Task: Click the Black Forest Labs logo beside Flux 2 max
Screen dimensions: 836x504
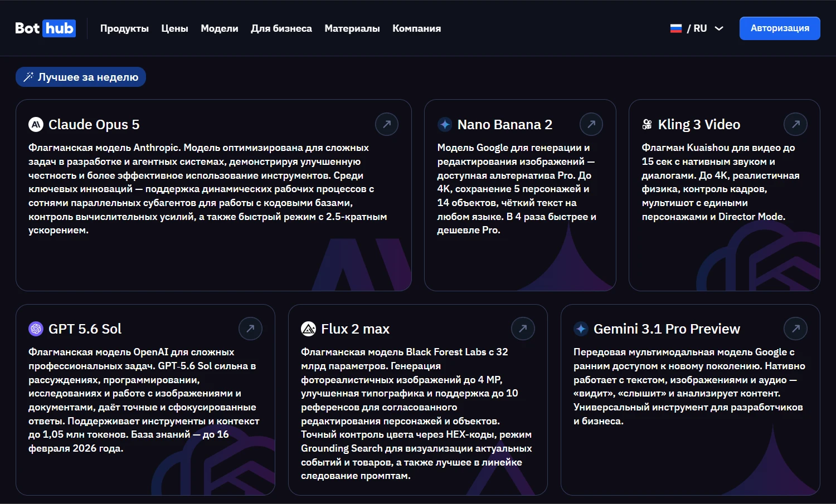Action: [x=308, y=329]
